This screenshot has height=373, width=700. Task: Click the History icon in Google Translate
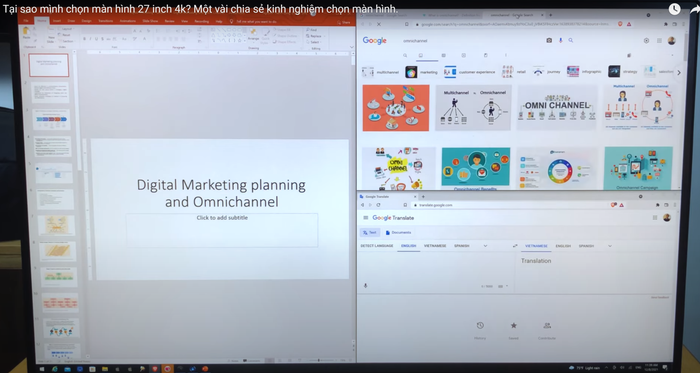(480, 326)
